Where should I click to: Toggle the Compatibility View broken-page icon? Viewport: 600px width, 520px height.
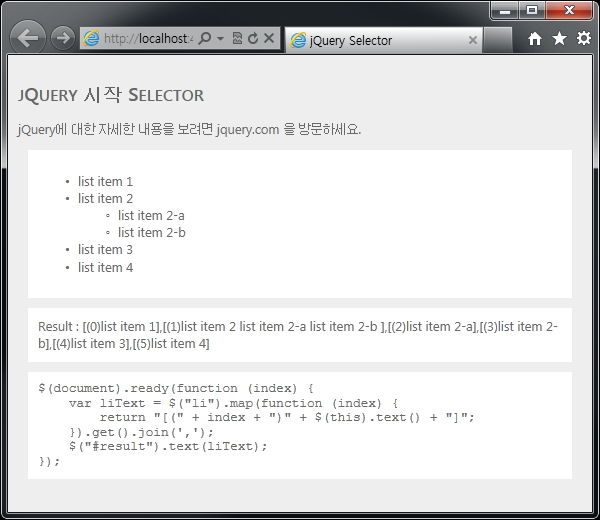tap(237, 38)
